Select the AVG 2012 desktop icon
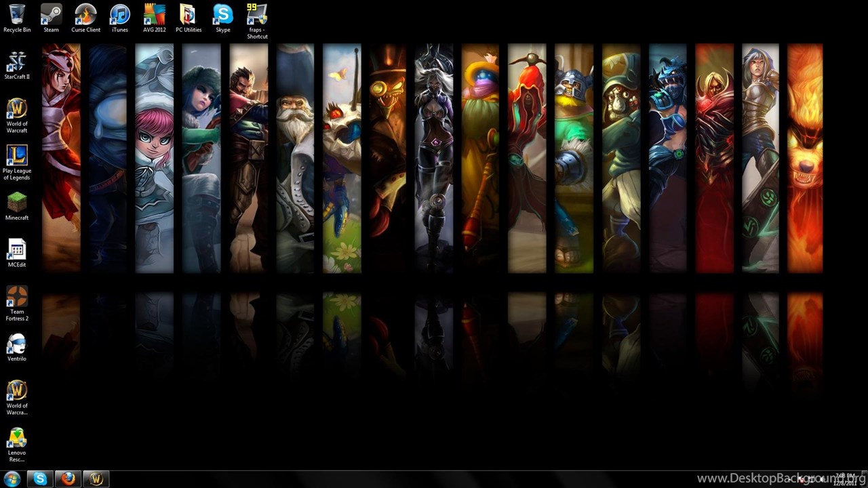868x488 pixels. pyautogui.click(x=154, y=14)
